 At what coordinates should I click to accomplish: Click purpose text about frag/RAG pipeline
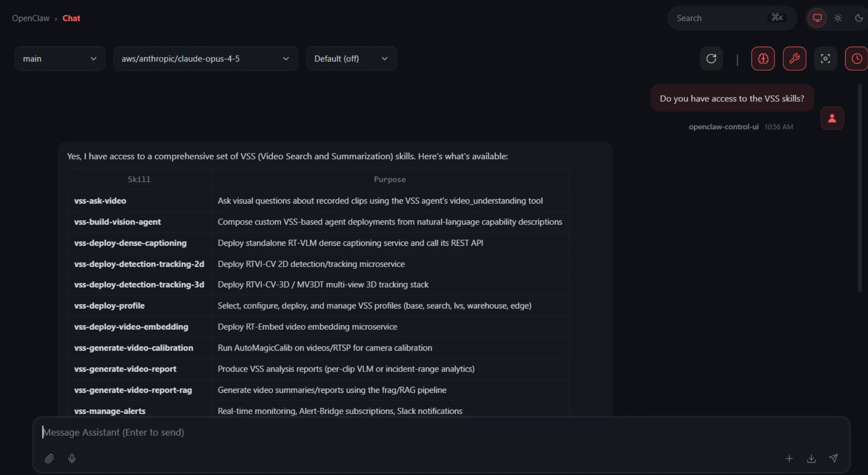click(x=332, y=390)
